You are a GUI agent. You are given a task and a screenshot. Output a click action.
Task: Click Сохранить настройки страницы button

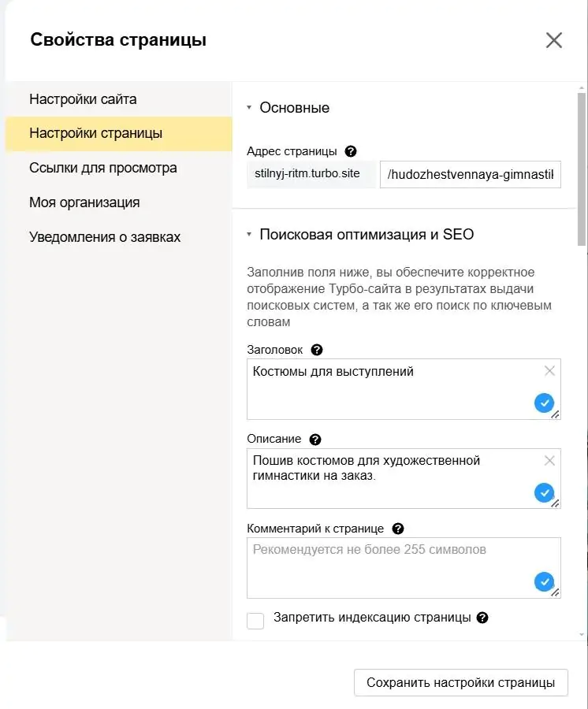click(461, 683)
